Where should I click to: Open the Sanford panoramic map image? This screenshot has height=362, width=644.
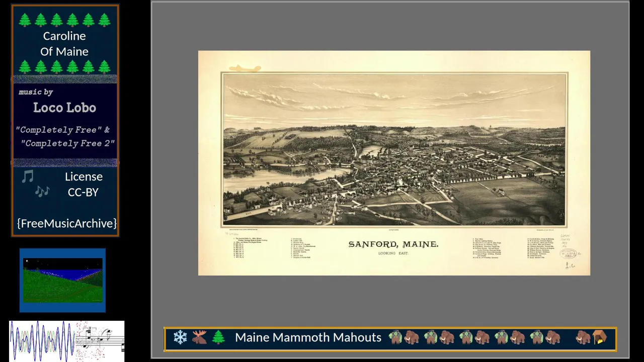click(x=394, y=163)
